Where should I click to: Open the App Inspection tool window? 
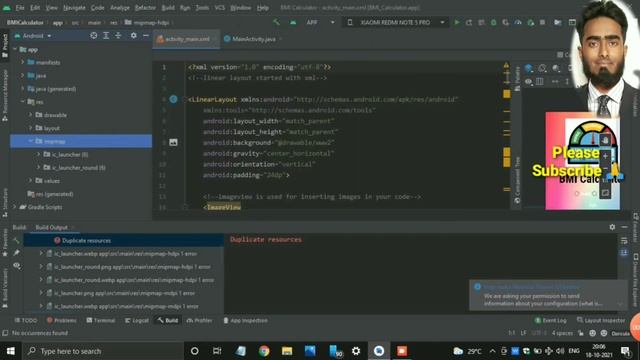pyautogui.click(x=245, y=320)
